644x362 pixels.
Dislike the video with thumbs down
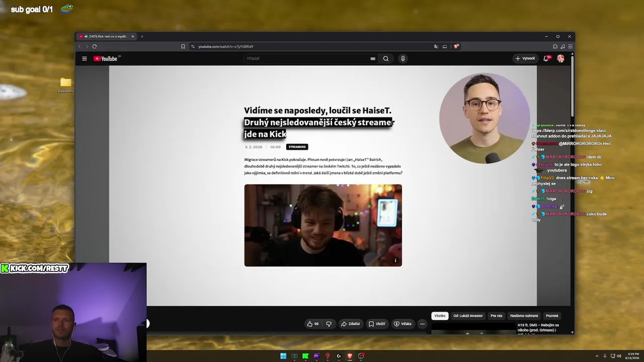(329, 324)
